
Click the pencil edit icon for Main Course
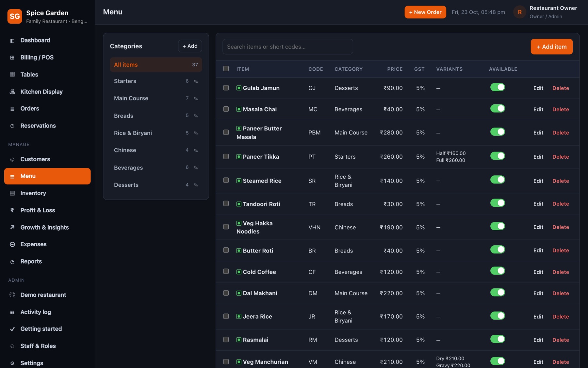[x=196, y=98]
